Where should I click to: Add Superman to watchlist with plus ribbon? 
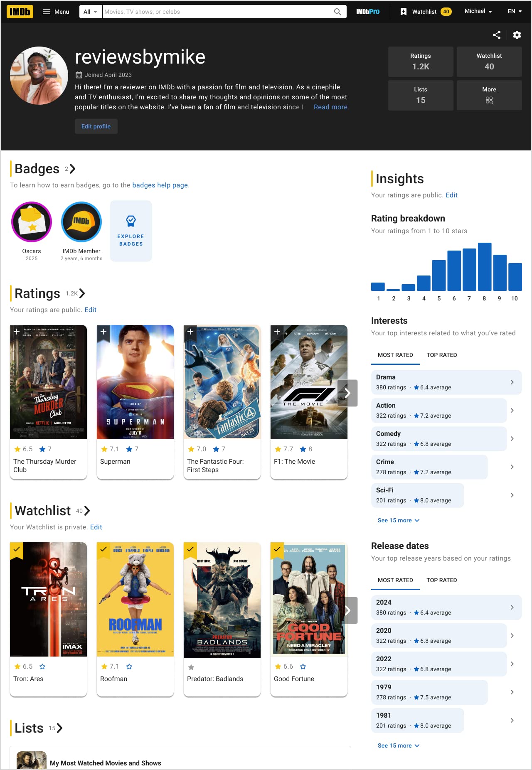[x=103, y=332]
